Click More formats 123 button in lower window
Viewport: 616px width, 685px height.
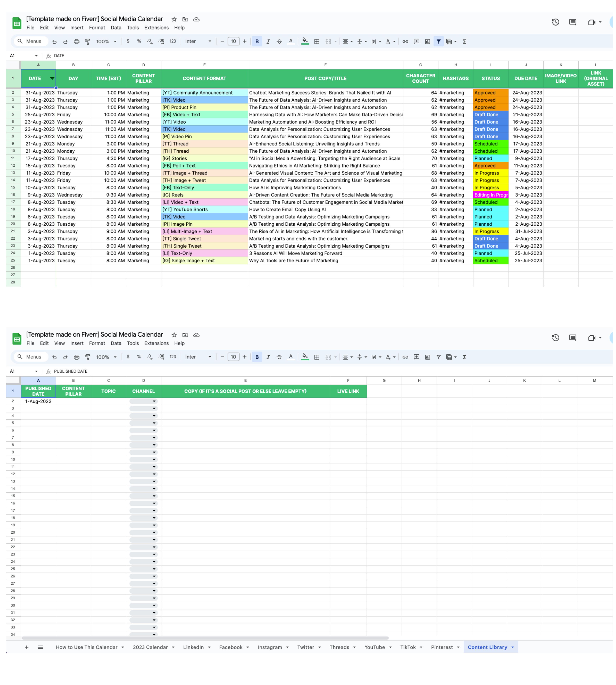click(173, 357)
